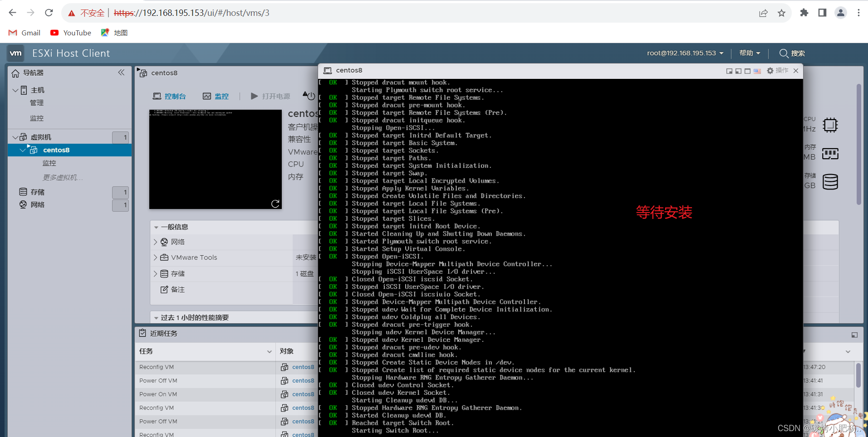This screenshot has height=437, width=868.
Task: Click the 监控 monitor toolbar button
Action: 216,96
